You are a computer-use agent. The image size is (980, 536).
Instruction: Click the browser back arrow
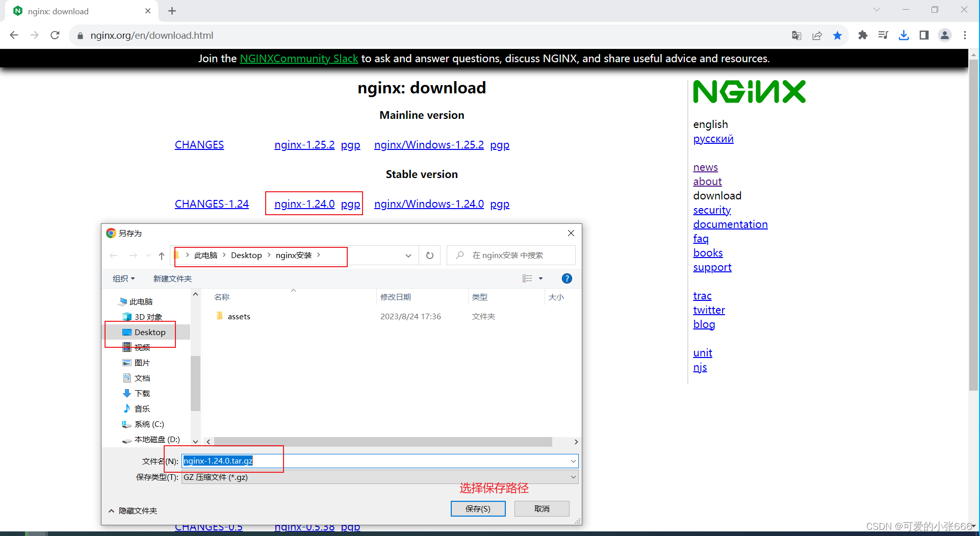14,35
